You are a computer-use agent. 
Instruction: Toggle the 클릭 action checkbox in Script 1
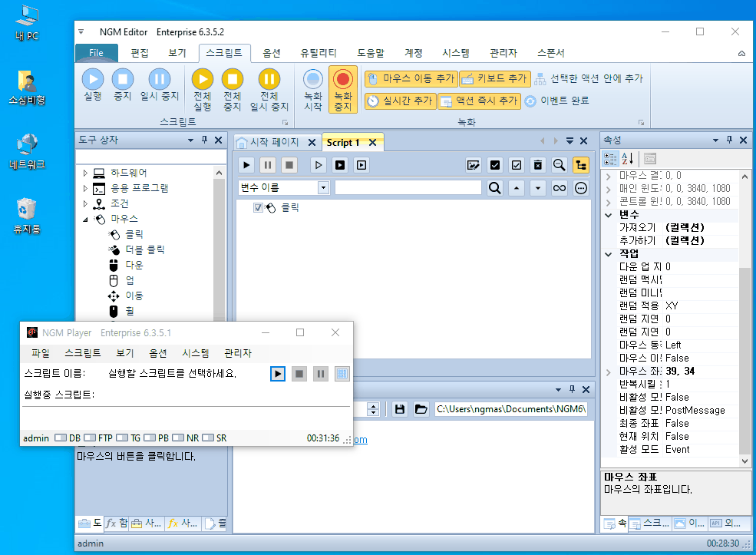coord(259,207)
